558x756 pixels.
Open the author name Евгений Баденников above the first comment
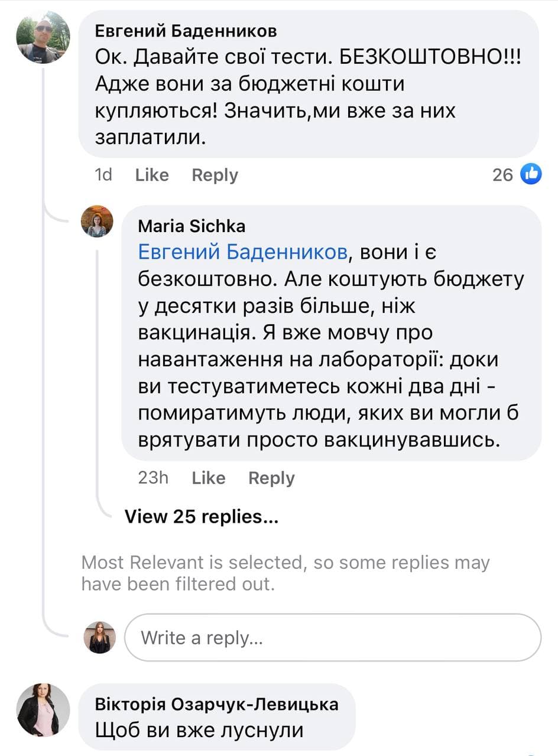click(x=186, y=31)
